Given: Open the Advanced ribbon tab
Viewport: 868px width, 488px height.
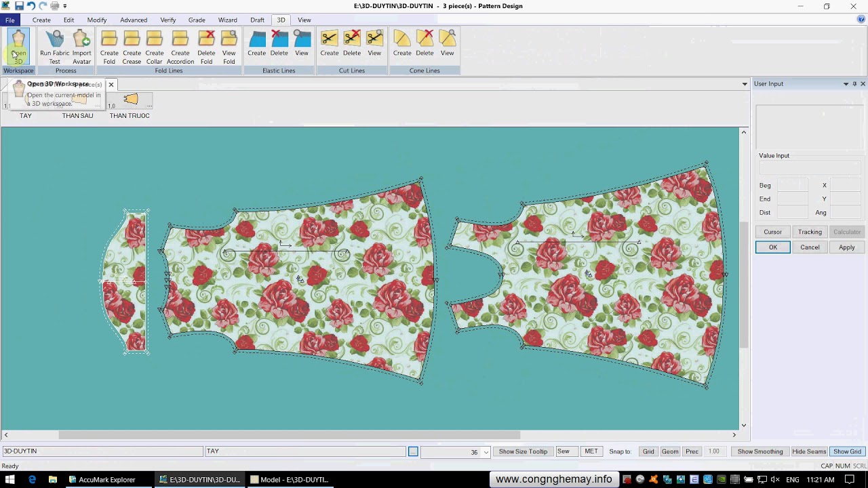Looking at the screenshot, I should pos(134,20).
